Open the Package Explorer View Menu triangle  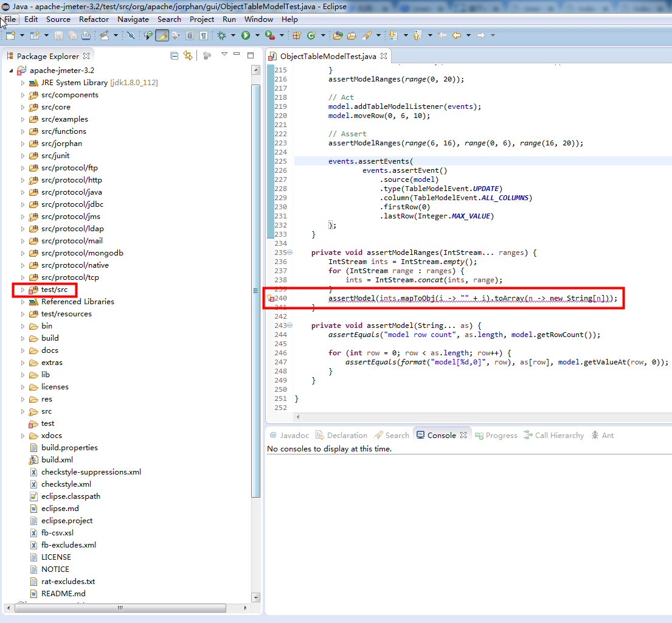pyautogui.click(x=224, y=54)
